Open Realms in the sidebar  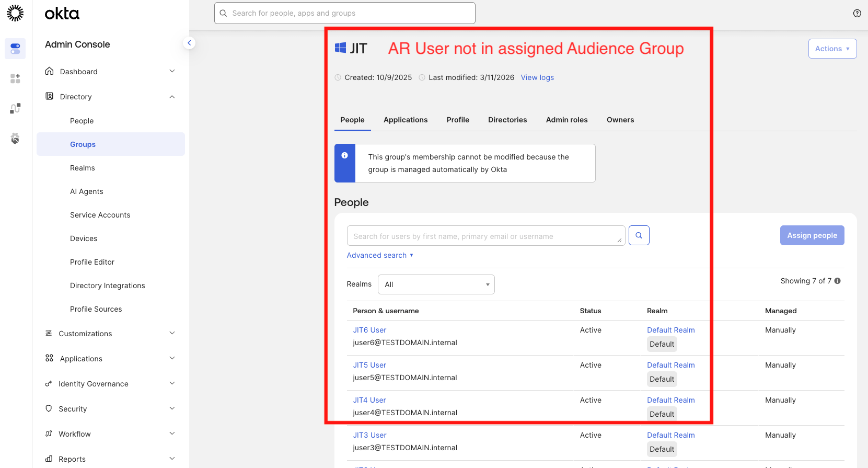83,168
